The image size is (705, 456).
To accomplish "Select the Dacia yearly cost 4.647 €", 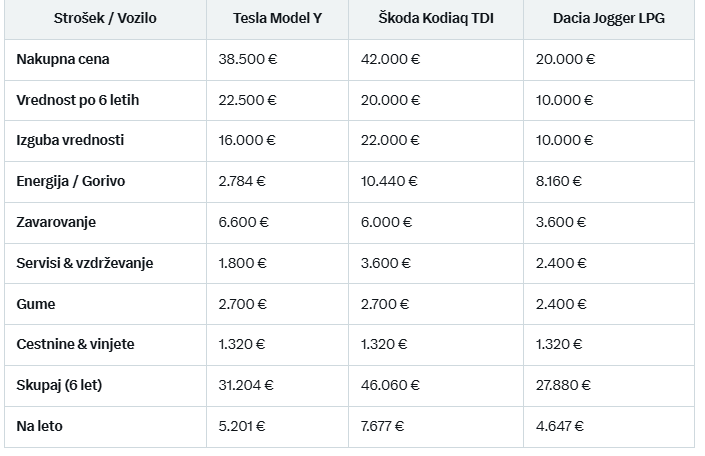I will [560, 426].
